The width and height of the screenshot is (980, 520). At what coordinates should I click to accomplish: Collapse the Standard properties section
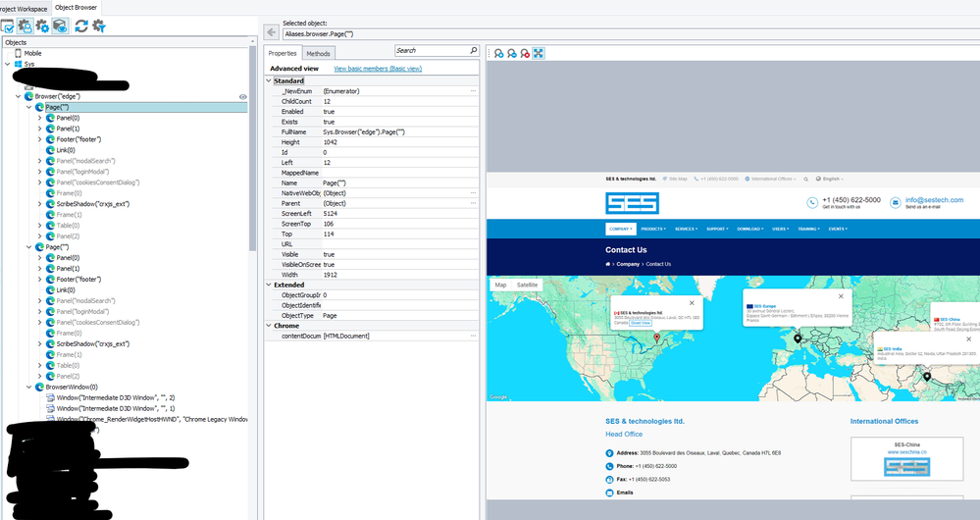[269, 80]
